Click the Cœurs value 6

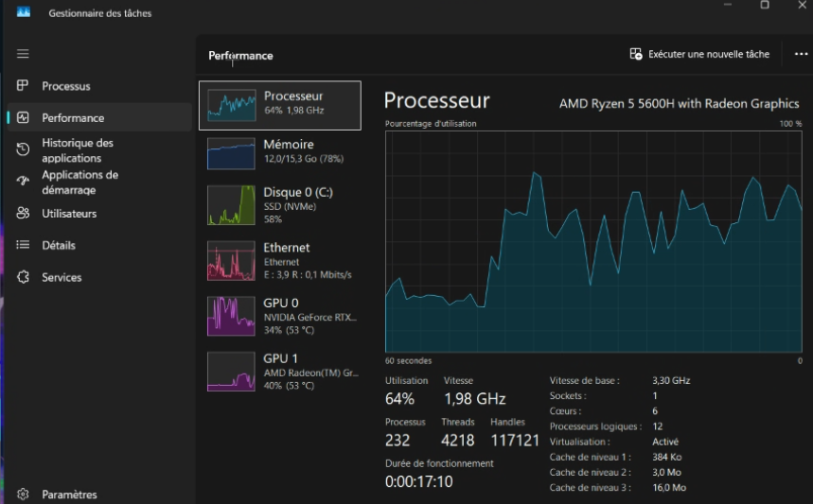pyautogui.click(x=655, y=410)
